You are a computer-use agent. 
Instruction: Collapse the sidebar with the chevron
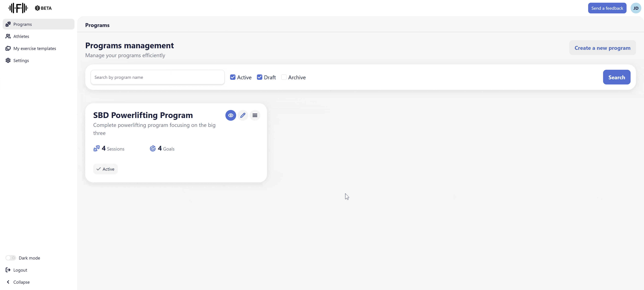click(8, 282)
